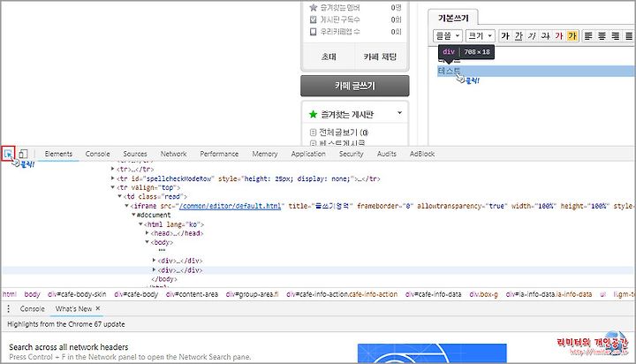Collapse the td class read node

(119, 196)
